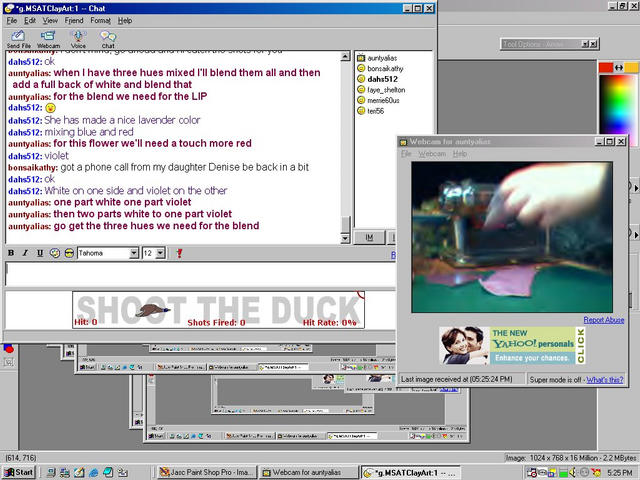Enable Voice chat from the toolbar
640x480 pixels.
point(78,40)
